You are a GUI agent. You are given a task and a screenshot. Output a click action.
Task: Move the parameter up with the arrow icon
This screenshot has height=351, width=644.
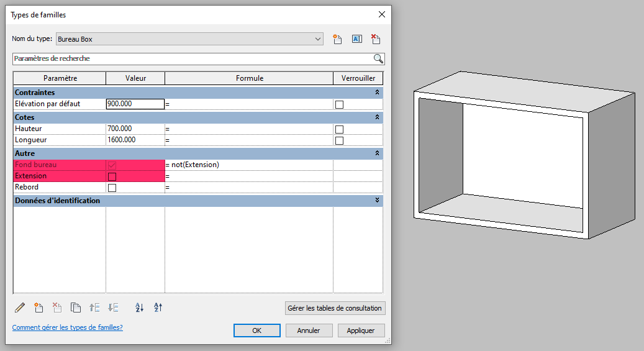(x=94, y=308)
